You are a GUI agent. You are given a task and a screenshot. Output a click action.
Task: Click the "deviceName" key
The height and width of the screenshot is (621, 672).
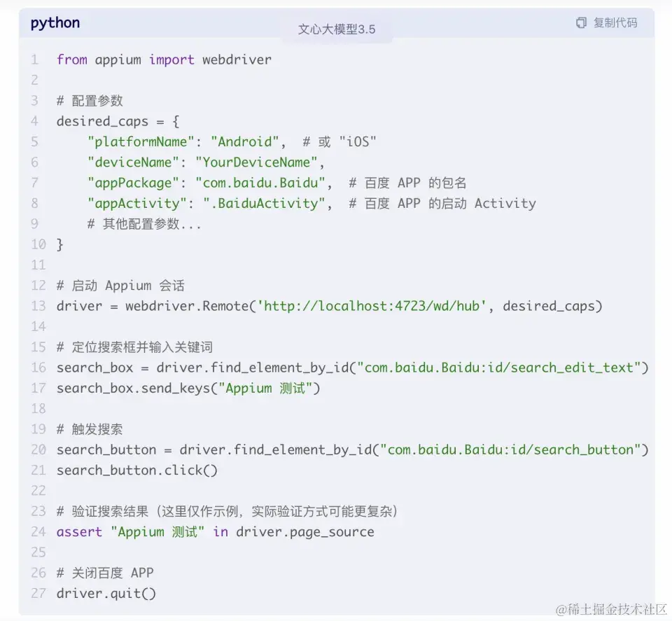pyautogui.click(x=133, y=162)
